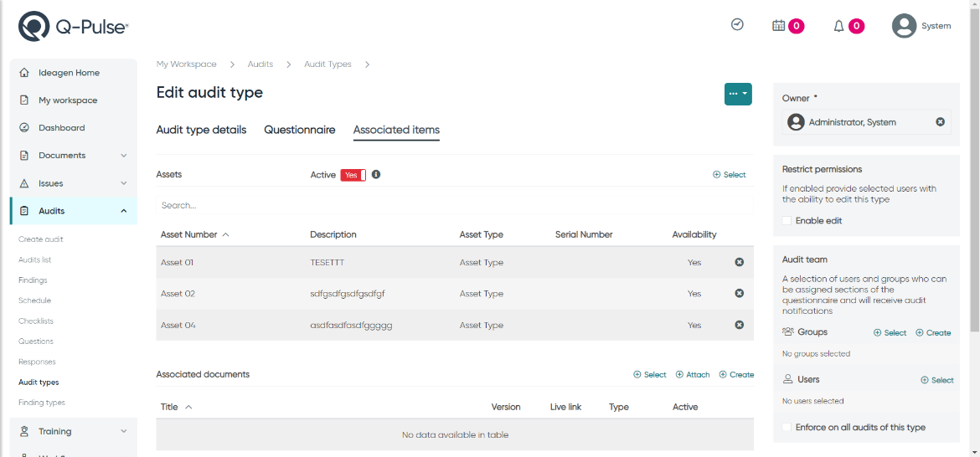
Task: Expand the Training menu chevron
Action: click(x=124, y=431)
